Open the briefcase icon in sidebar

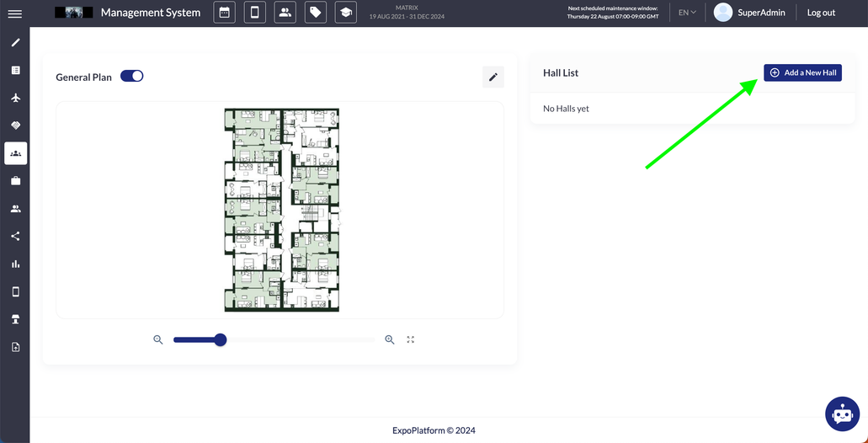(x=15, y=181)
